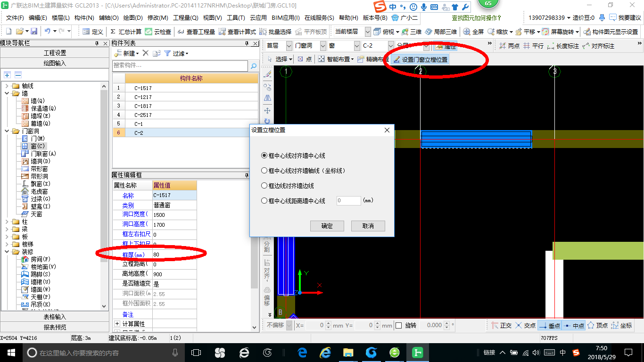
Task: Select C-1517 row in component list
Action: point(185,88)
